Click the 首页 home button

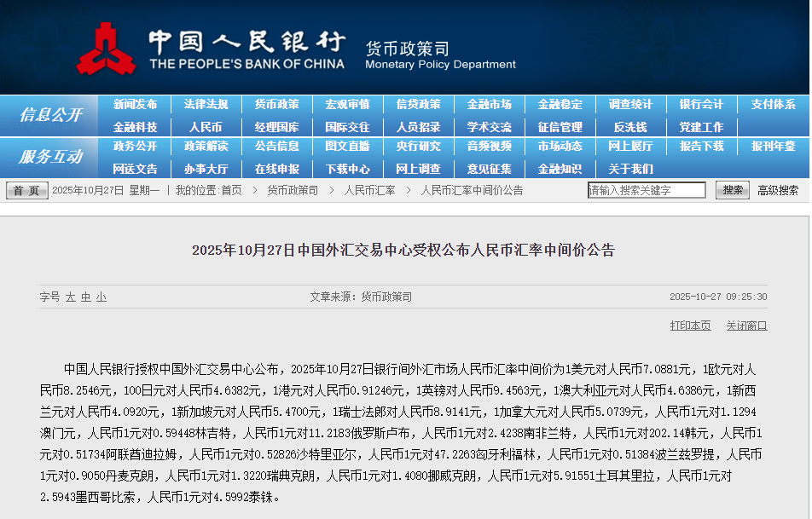tap(27, 191)
